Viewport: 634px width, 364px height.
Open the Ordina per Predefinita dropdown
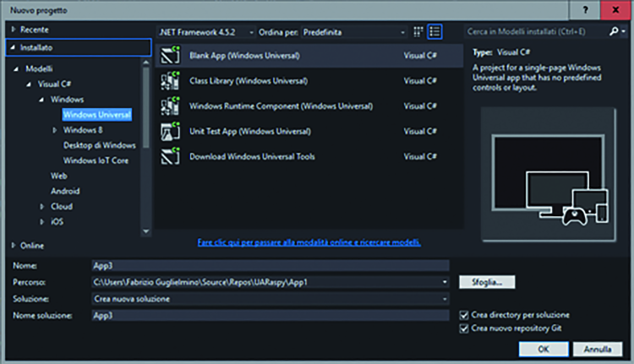(354, 32)
